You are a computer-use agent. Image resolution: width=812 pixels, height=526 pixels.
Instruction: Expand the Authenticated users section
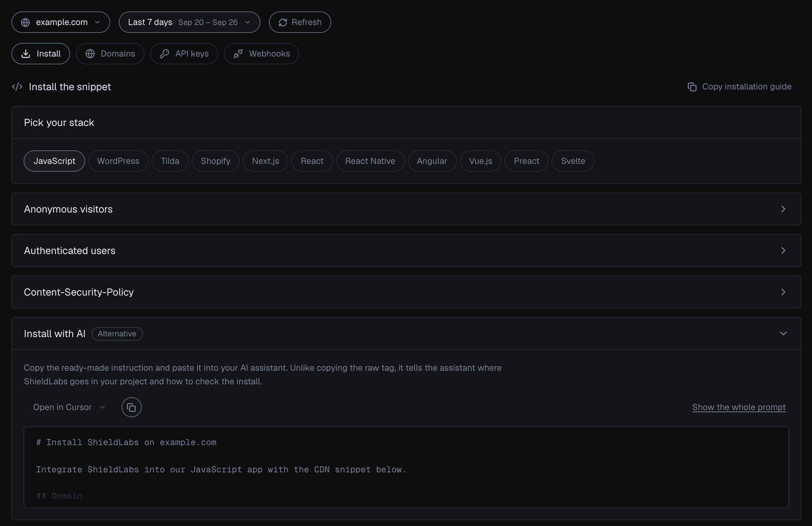[406, 250]
